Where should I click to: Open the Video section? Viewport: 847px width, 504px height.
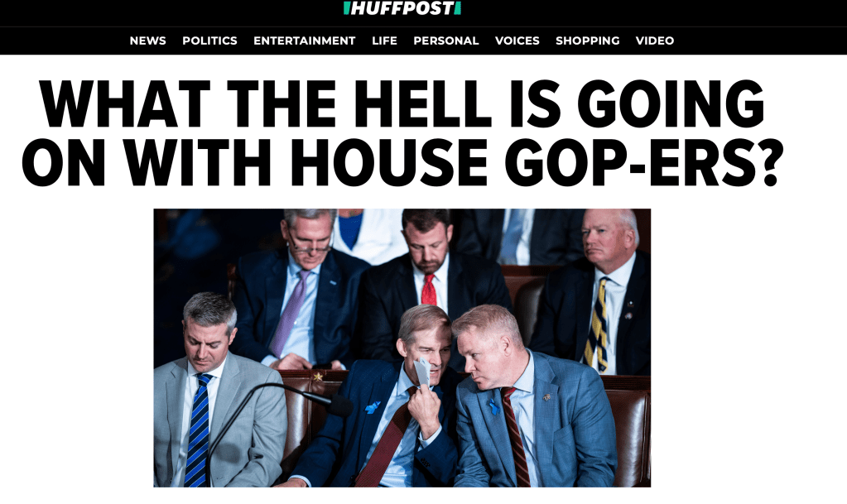[x=655, y=41]
